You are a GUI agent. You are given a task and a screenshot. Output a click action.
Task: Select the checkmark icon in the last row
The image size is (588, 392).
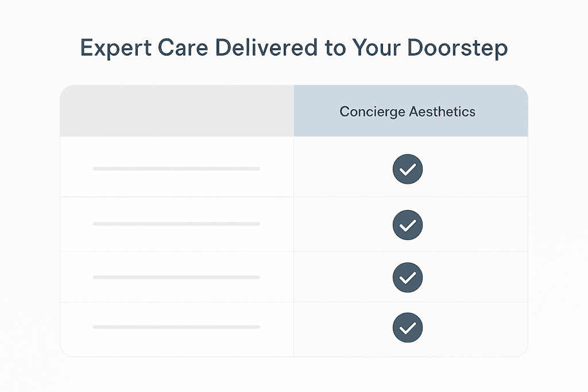[x=408, y=328]
